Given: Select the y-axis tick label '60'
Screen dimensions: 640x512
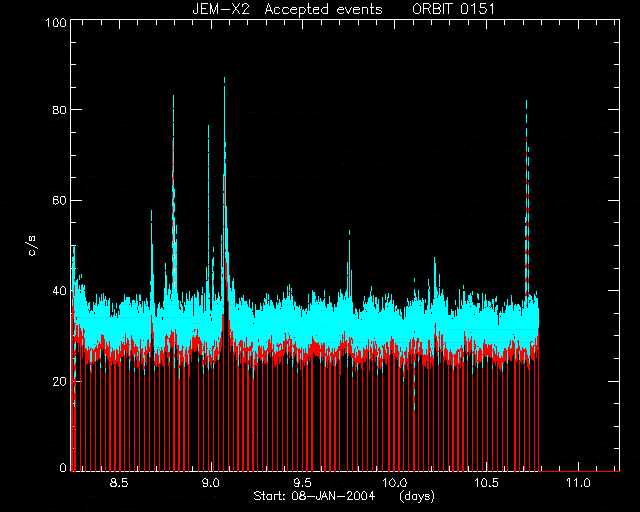Looking at the screenshot, I should 59,200.
